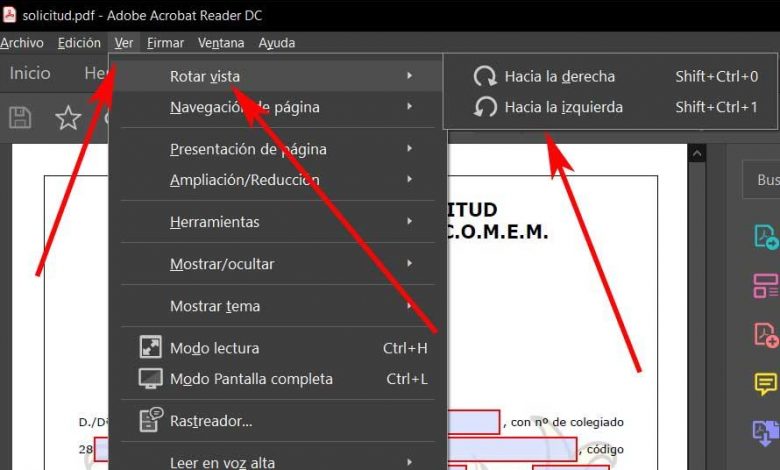The height and width of the screenshot is (470, 780).
Task: Expand Ampliación/Reducción submenu
Action: tap(278, 180)
